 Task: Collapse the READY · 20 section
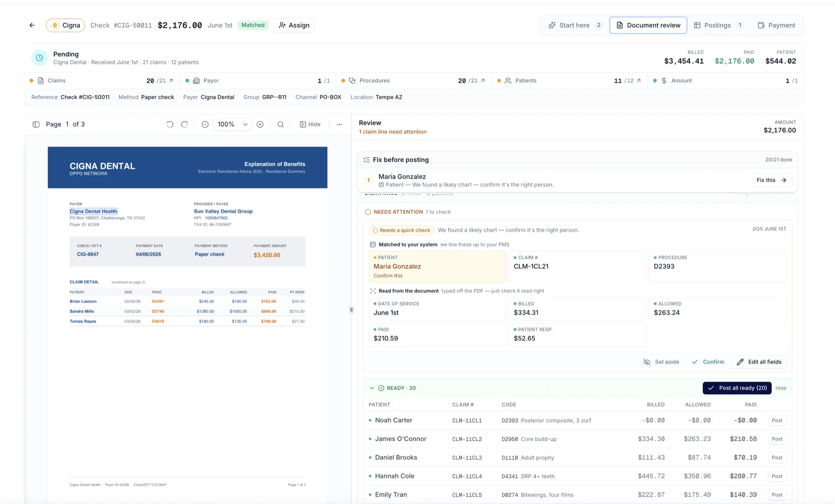tap(372, 388)
